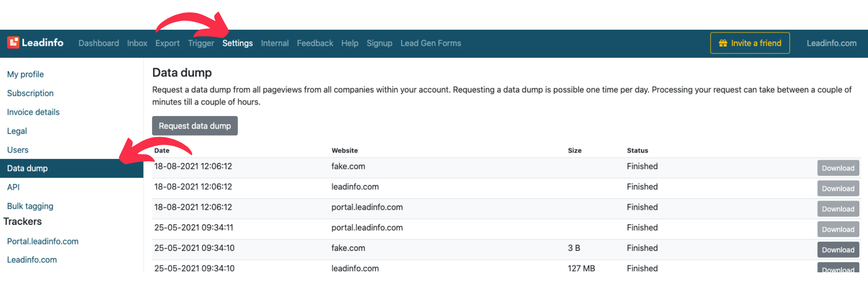
Task: Open the Legal section
Action: pos(17,131)
